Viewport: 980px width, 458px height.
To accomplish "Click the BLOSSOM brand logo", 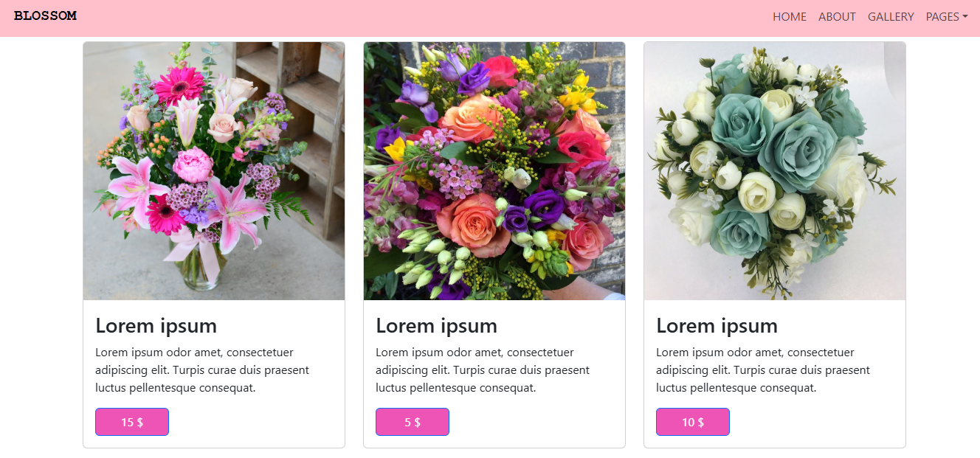I will click(45, 16).
